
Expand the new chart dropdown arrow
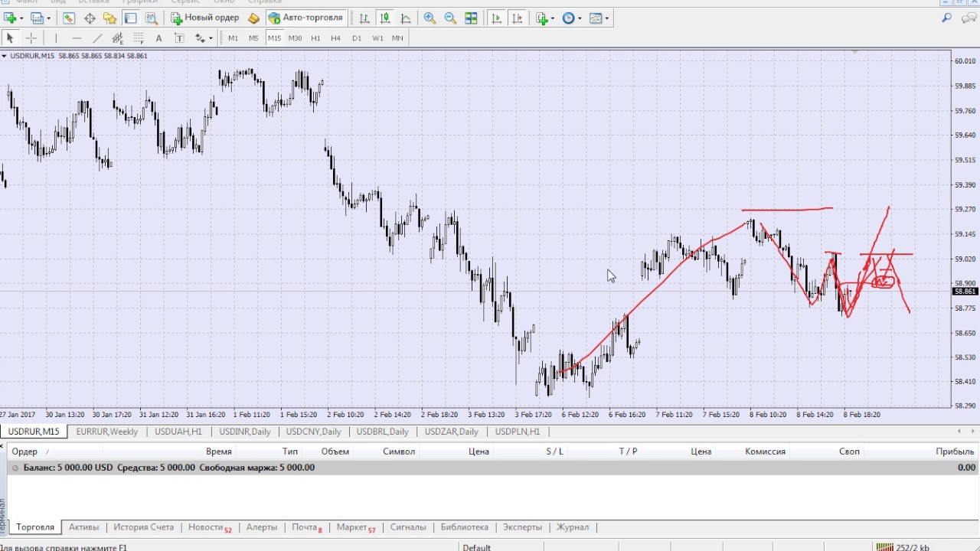[x=21, y=18]
